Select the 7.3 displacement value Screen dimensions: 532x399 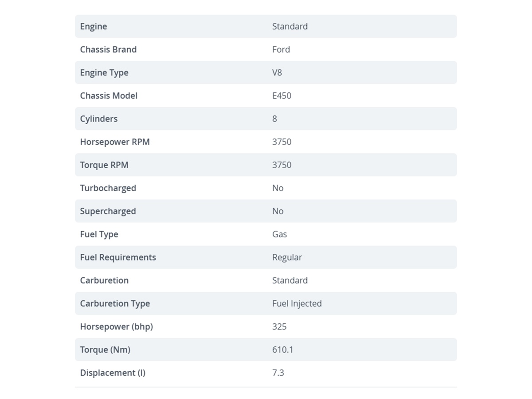278,372
